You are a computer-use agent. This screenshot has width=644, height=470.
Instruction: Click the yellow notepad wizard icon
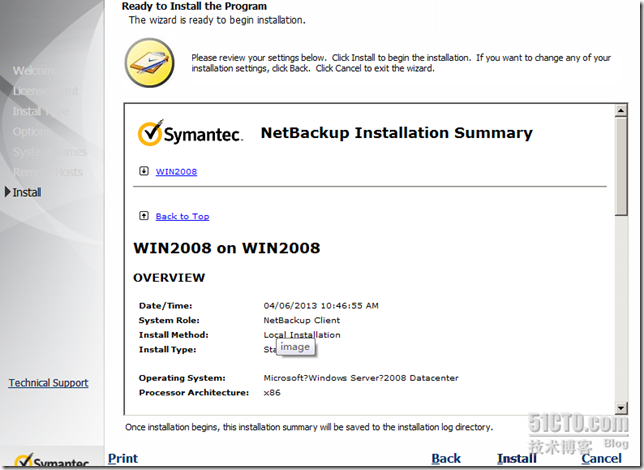pos(150,63)
